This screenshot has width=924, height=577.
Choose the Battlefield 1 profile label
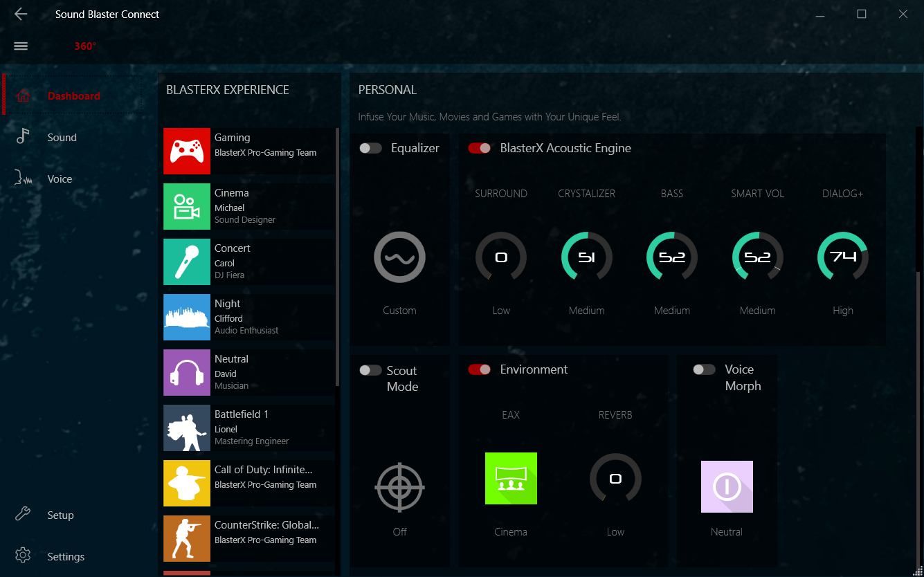(x=242, y=414)
